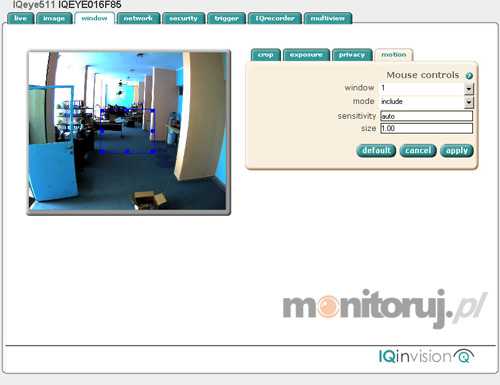
Task: Click the Mouse controls help icon
Action: (x=469, y=76)
